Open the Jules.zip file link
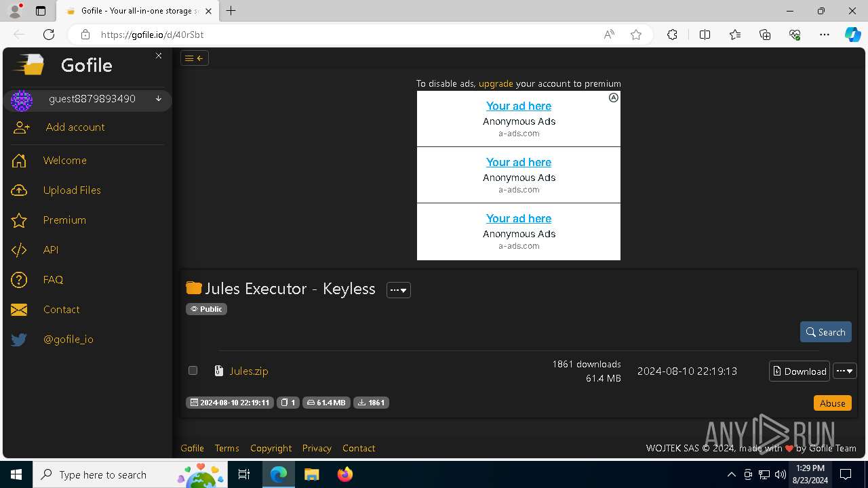Viewport: 868px width, 488px height. (x=249, y=371)
